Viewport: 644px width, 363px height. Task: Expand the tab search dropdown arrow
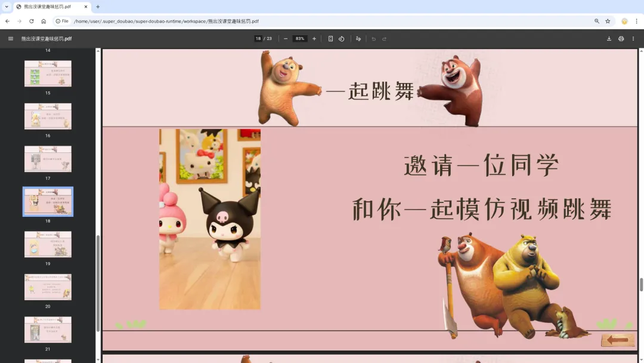[x=7, y=7]
